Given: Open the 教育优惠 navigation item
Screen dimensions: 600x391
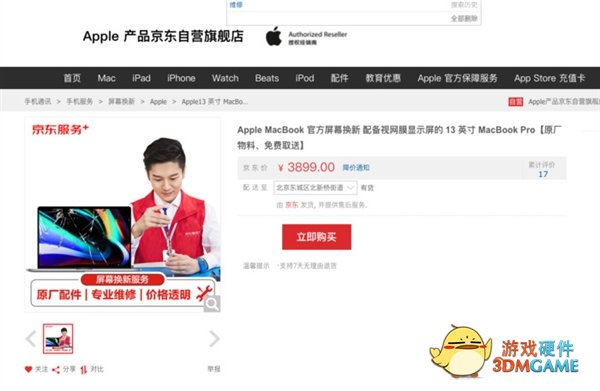Looking at the screenshot, I should (x=383, y=78).
